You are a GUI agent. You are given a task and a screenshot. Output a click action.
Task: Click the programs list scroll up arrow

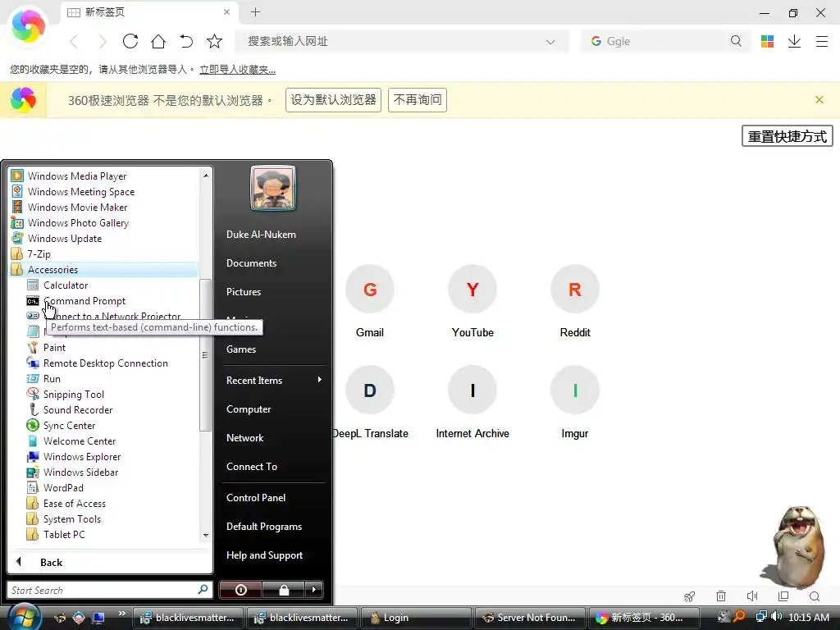[x=206, y=176]
